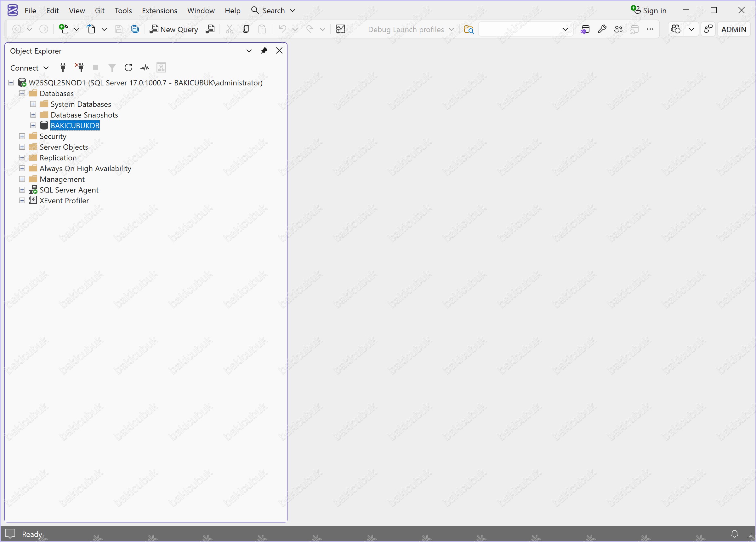Viewport: 756px width, 542px height.
Task: Click the empty toolbar combo box field
Action: (x=519, y=29)
